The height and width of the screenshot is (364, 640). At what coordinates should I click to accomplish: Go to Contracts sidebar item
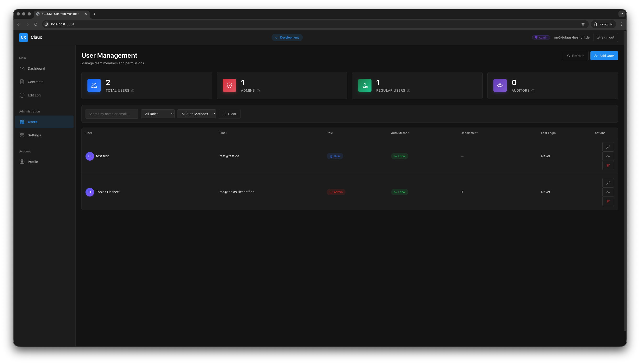[35, 82]
